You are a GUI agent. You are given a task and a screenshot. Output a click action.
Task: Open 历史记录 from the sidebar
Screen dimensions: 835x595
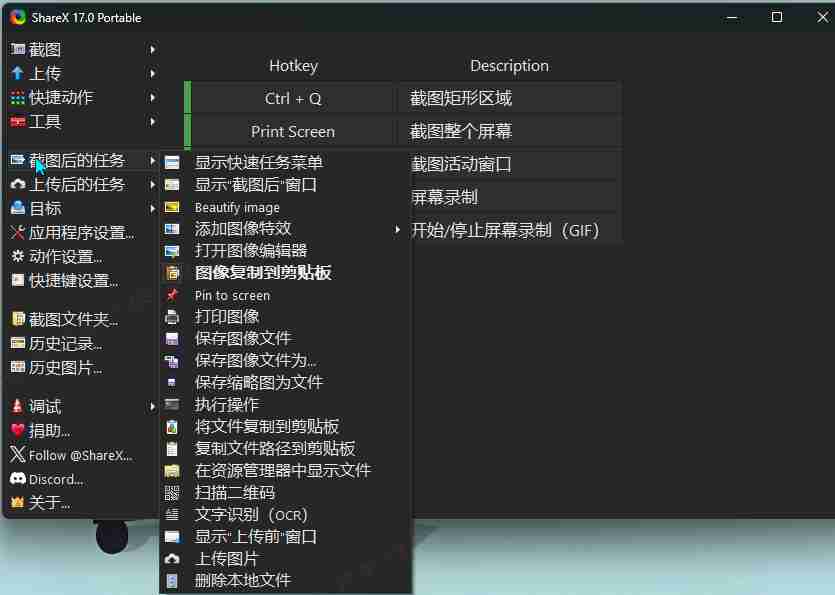coord(65,344)
